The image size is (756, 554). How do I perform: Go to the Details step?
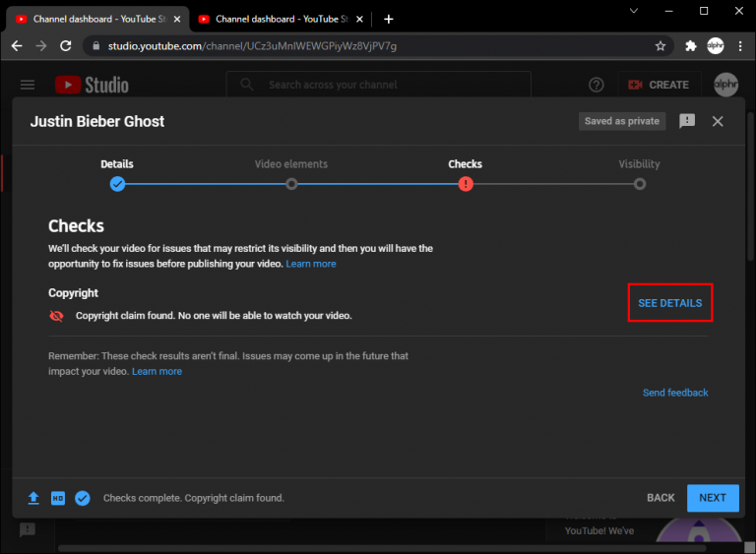pyautogui.click(x=117, y=183)
